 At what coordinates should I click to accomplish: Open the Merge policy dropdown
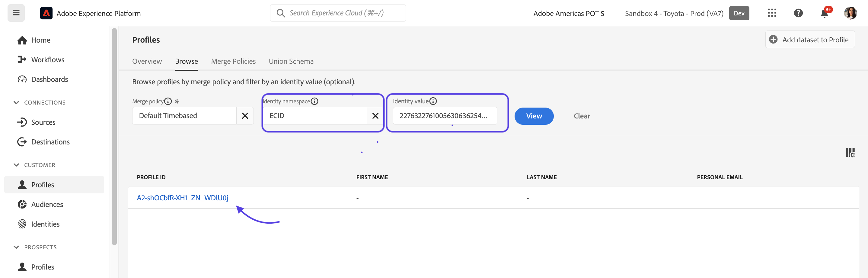(x=184, y=116)
